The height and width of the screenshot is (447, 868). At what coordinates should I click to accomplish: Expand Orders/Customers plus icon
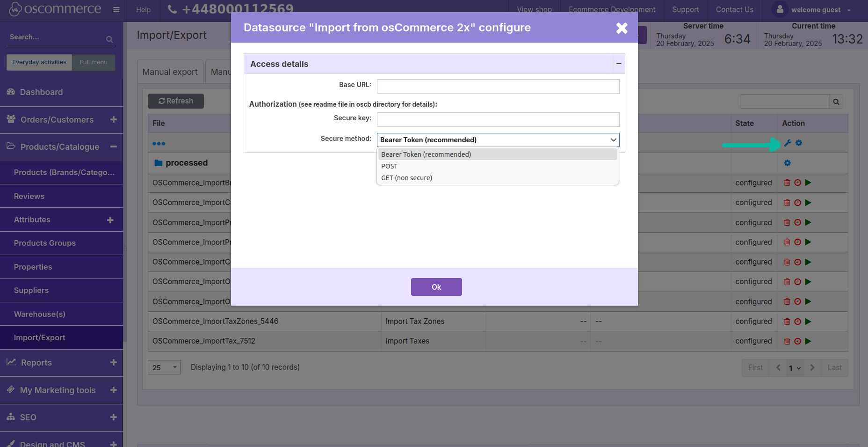tap(113, 120)
